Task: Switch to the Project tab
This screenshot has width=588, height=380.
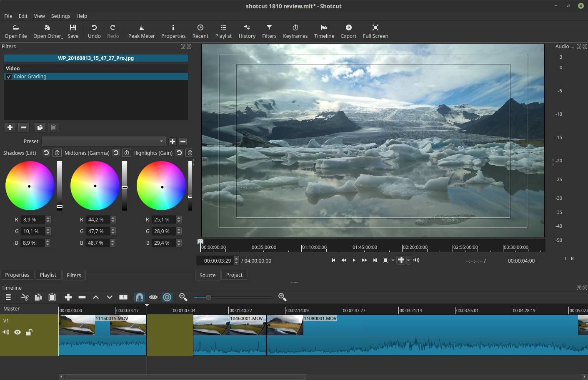Action: [234, 275]
